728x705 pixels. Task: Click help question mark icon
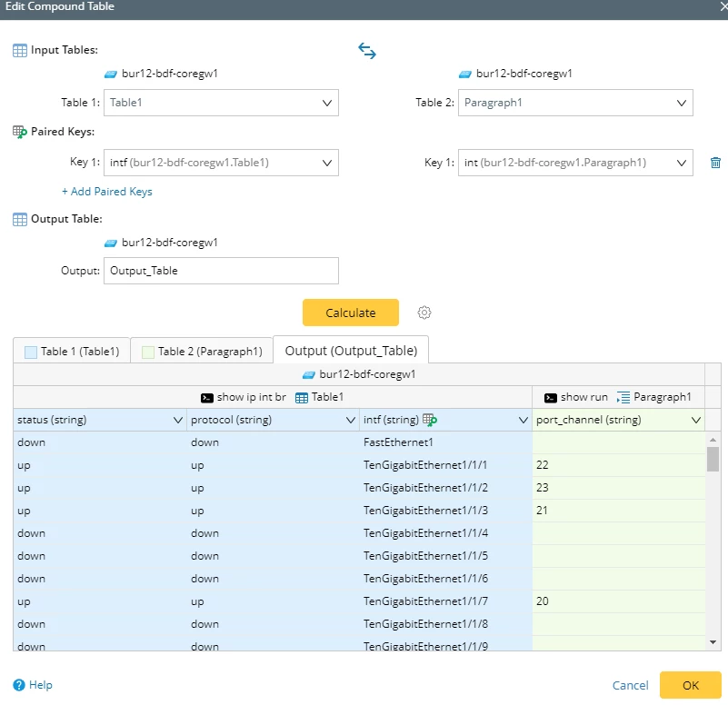pos(19,685)
